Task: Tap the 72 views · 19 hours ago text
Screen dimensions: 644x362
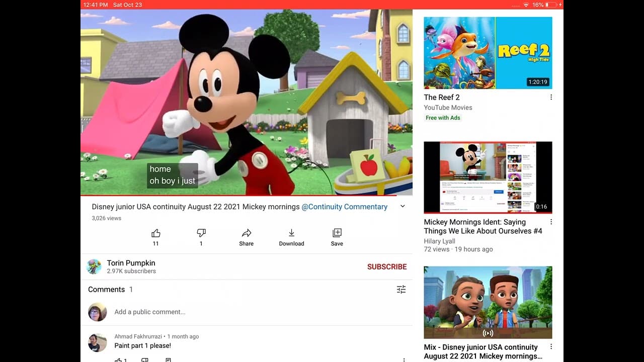Action: 458,249
